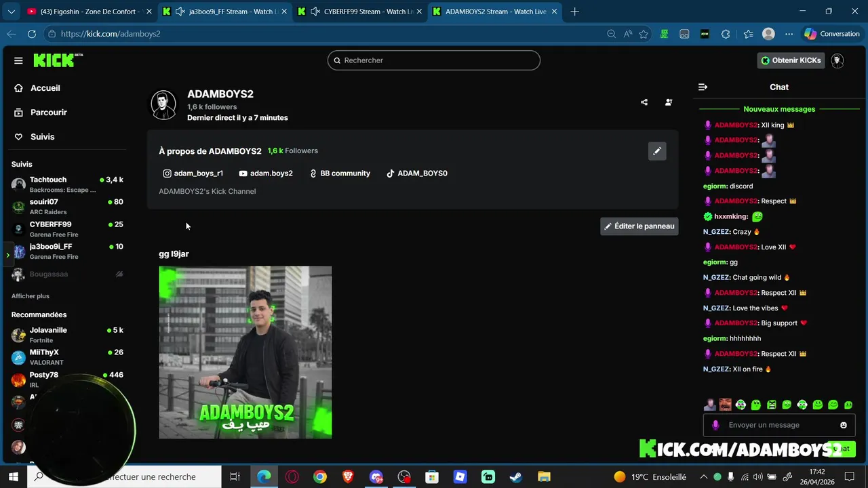This screenshot has height=488, width=868.
Task: Open recommended channel MiiThyX
Action: pos(68,357)
